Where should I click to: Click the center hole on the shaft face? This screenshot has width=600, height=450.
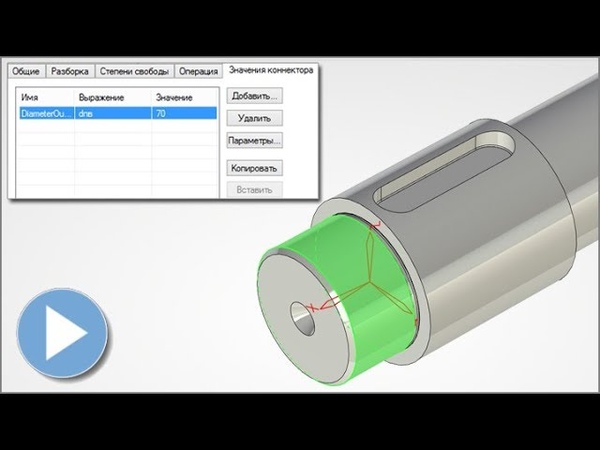pyautogui.click(x=298, y=310)
